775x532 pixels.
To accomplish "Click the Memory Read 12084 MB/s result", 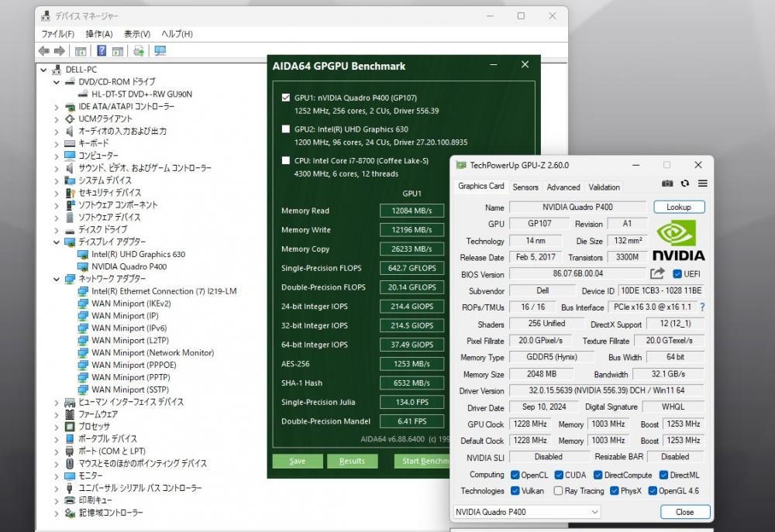I will tap(412, 211).
